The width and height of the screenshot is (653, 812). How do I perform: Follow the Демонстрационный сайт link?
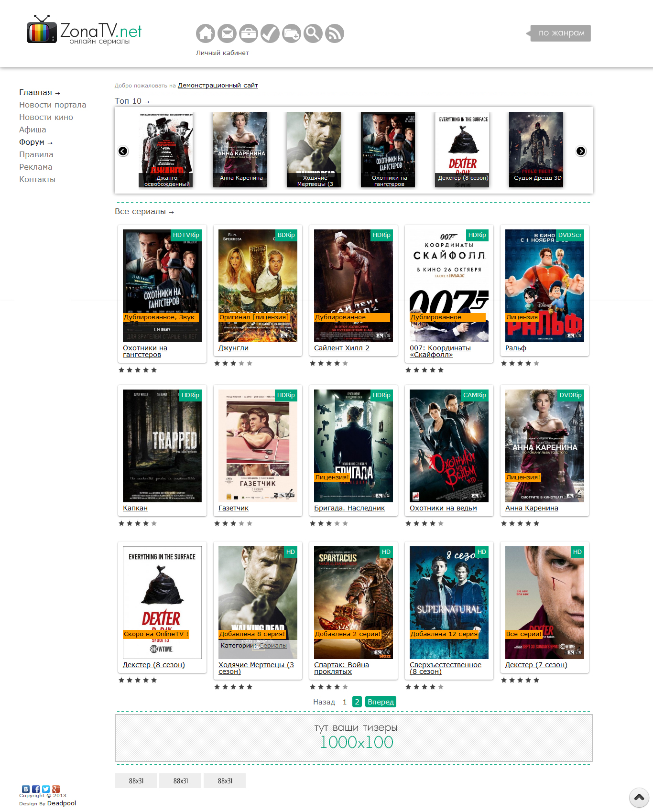[218, 86]
